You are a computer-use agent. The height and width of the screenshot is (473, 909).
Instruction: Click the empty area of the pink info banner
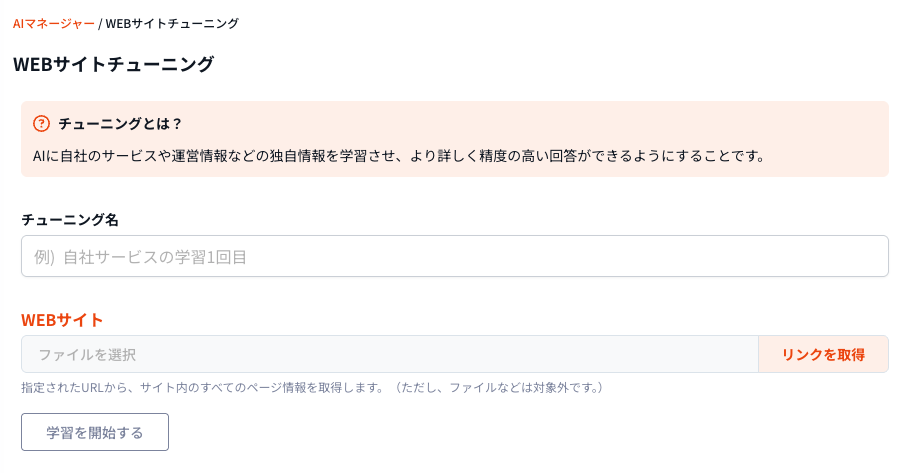600,124
